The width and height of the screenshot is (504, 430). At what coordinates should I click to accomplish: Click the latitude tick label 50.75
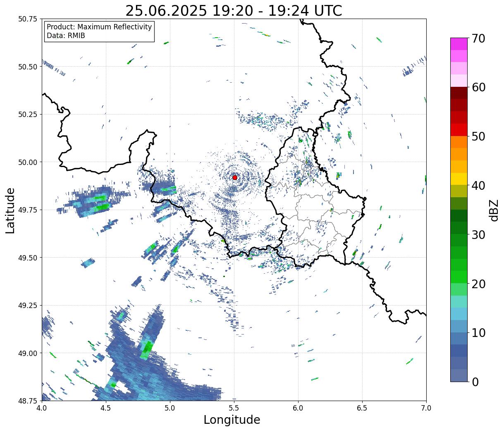pyautogui.click(x=28, y=19)
